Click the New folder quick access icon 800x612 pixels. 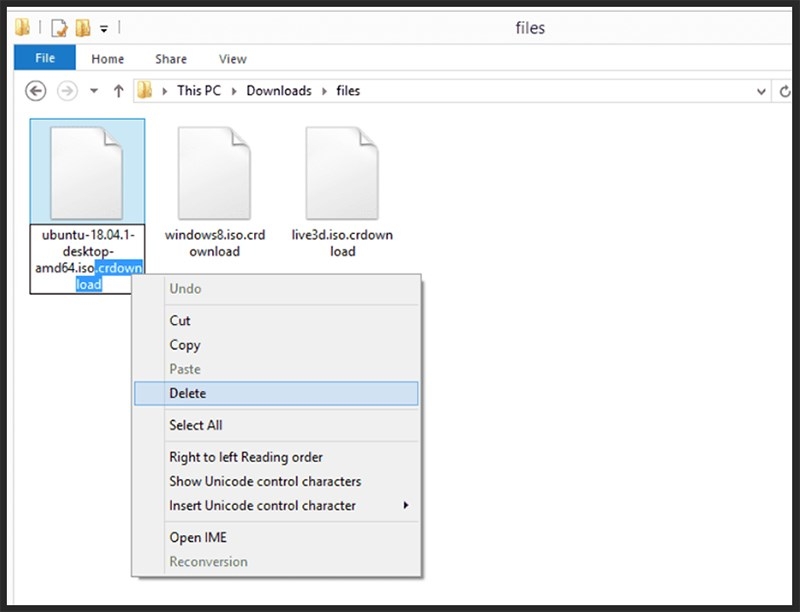tap(83, 28)
